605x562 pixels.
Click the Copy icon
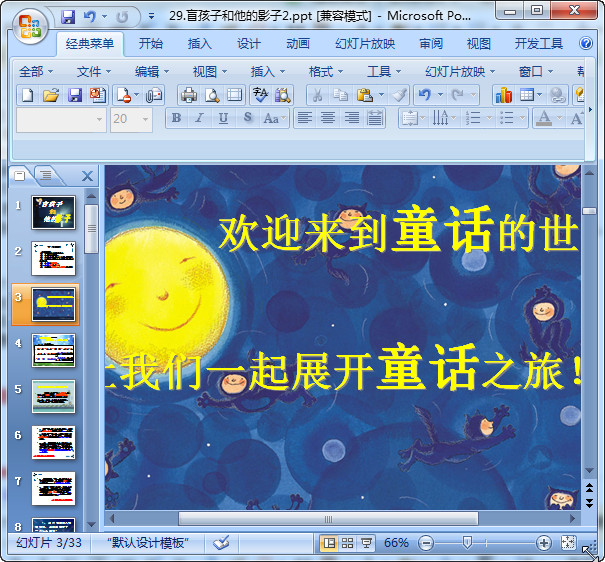click(x=340, y=95)
